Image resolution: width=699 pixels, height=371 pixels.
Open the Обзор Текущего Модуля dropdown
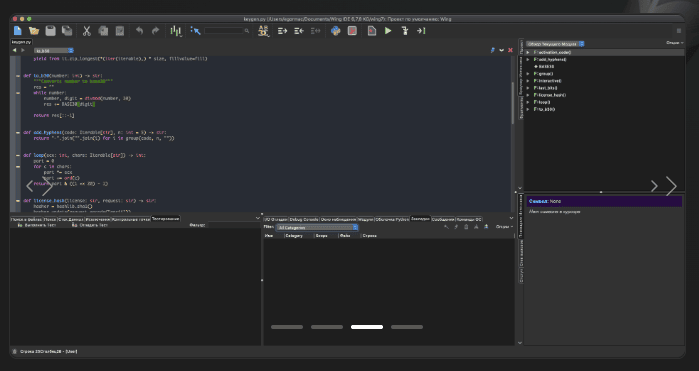pos(555,44)
